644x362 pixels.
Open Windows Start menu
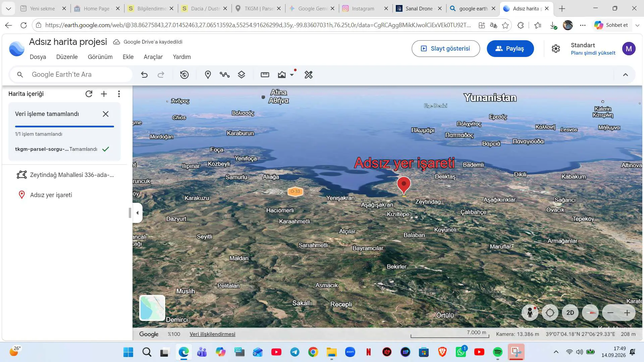[128, 352]
